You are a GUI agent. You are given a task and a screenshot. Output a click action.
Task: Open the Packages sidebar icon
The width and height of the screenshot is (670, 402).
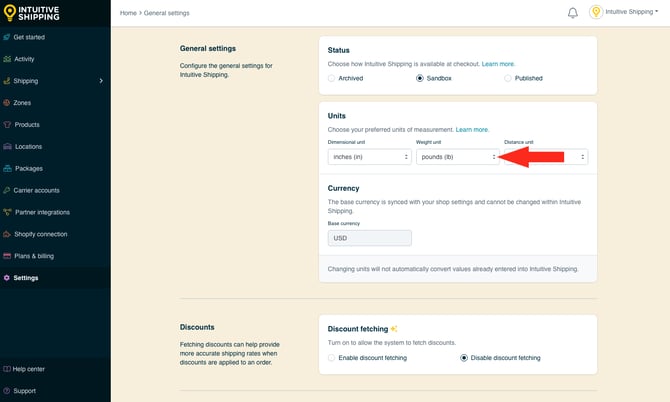(x=8, y=168)
